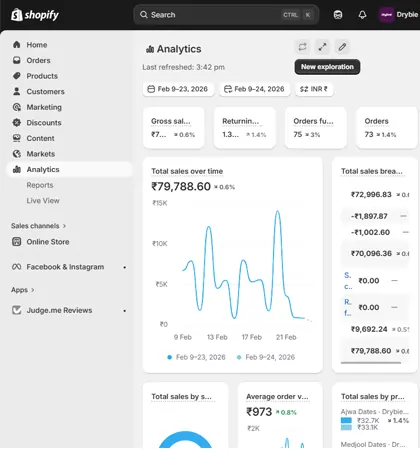The width and height of the screenshot is (420, 450).
Task: Open Total sales by sales channel card
Action: pyautogui.click(x=181, y=397)
